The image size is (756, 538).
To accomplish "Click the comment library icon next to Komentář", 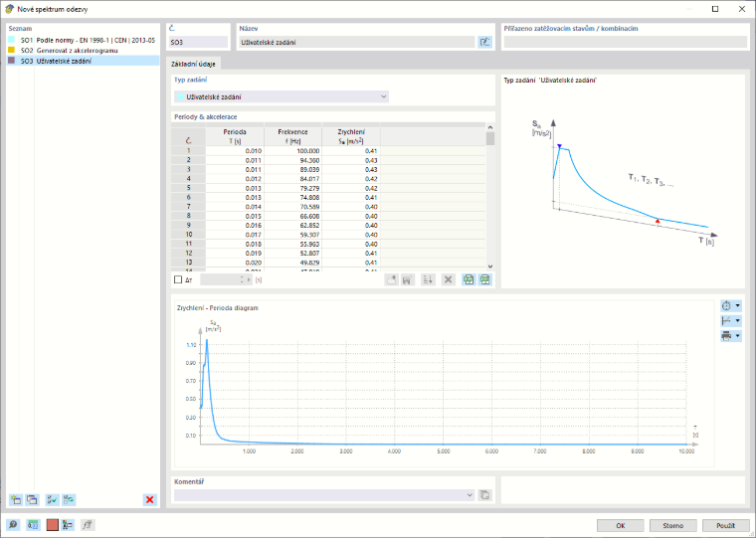I will point(485,495).
